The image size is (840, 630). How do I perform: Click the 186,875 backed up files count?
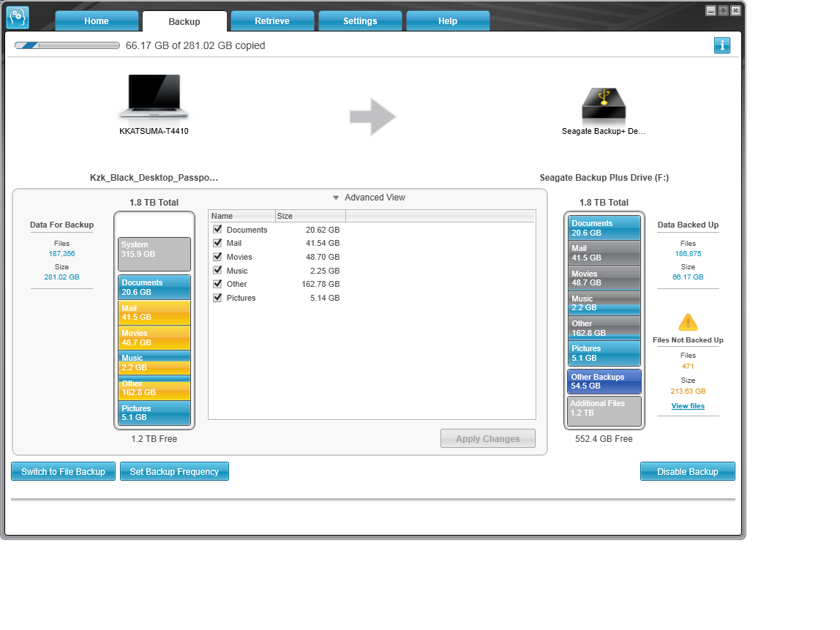click(688, 254)
